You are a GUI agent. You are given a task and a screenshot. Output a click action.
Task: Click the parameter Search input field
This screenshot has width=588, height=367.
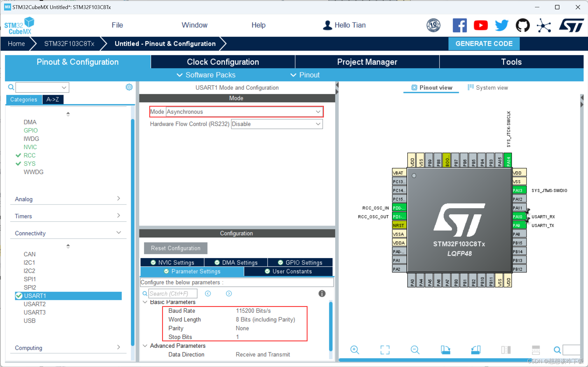point(173,294)
